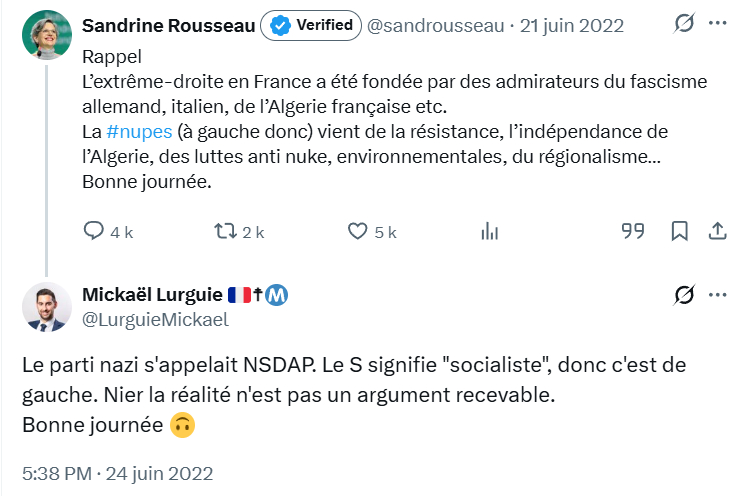Click the retweet icon with 2 k
748x496 pixels.
pos(226,231)
